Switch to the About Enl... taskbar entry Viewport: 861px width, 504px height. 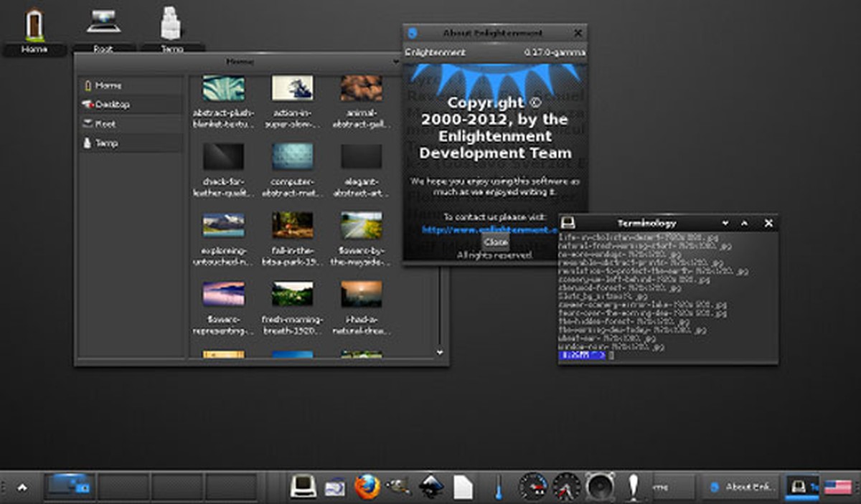740,486
